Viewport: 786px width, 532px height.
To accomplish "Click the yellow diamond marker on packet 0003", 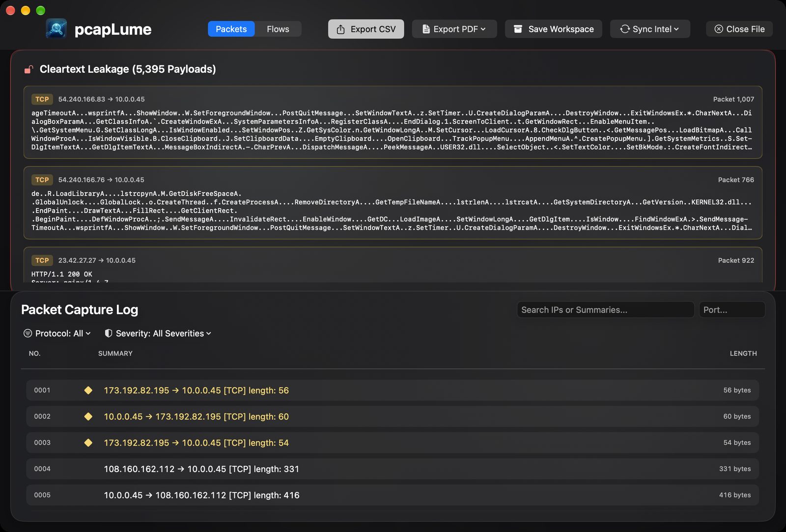I will point(88,443).
